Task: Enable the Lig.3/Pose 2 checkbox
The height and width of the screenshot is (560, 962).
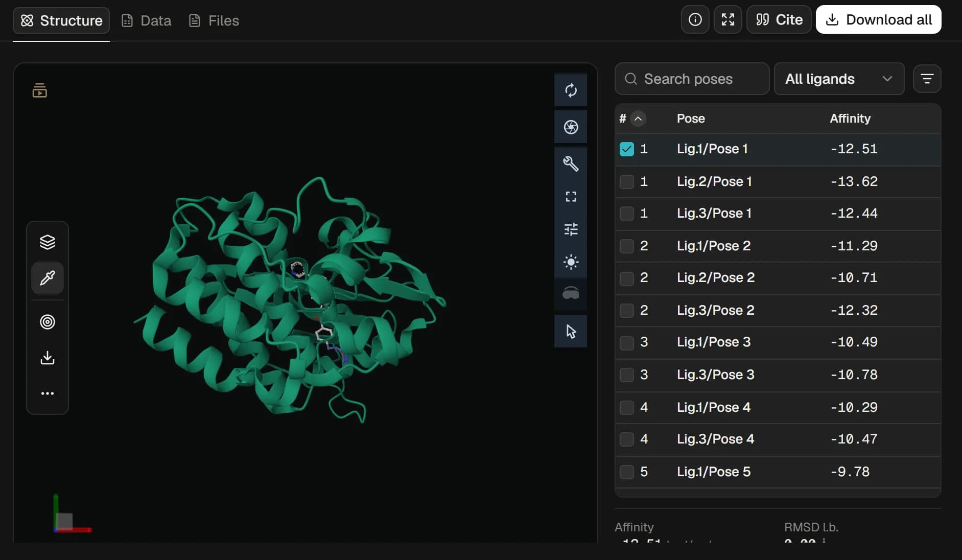Action: [627, 311]
